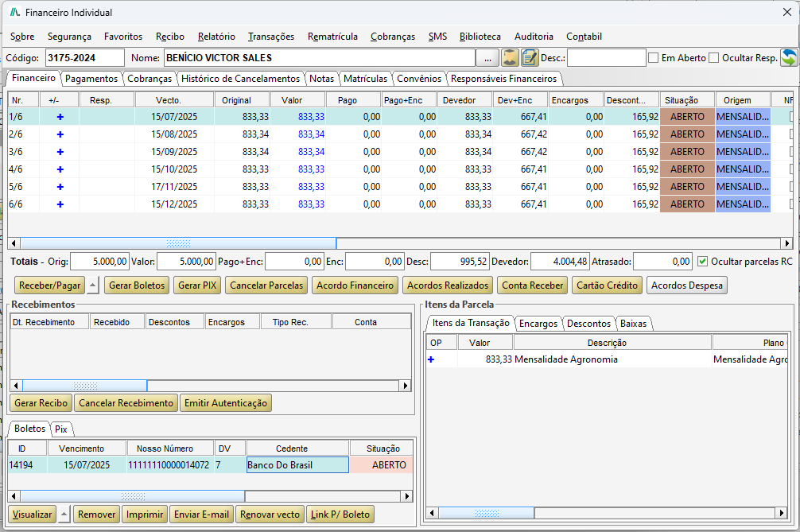This screenshot has height=532, width=800.
Task: Open the edit notes document icon
Action: point(530,57)
